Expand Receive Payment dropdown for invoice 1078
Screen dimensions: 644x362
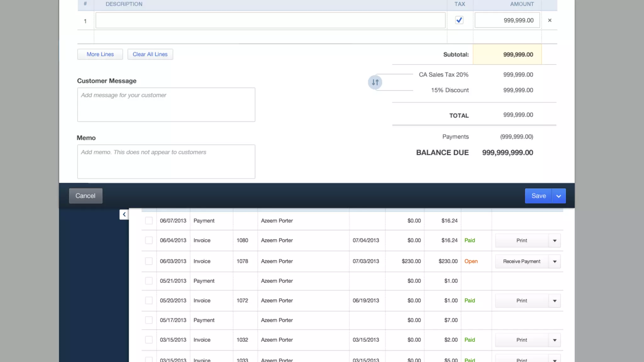555,261
